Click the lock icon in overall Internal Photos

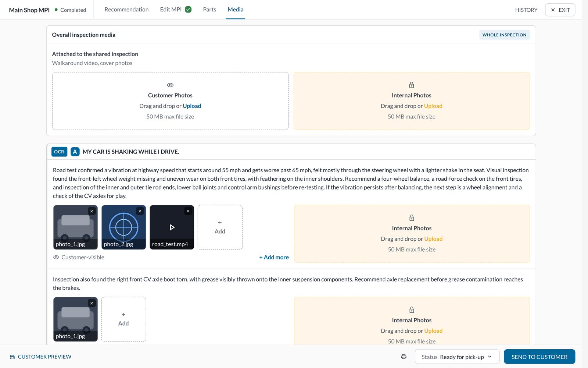tap(412, 85)
